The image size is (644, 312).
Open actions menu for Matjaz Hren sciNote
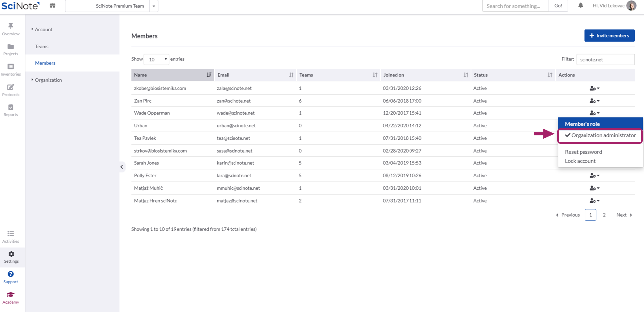[x=595, y=201]
